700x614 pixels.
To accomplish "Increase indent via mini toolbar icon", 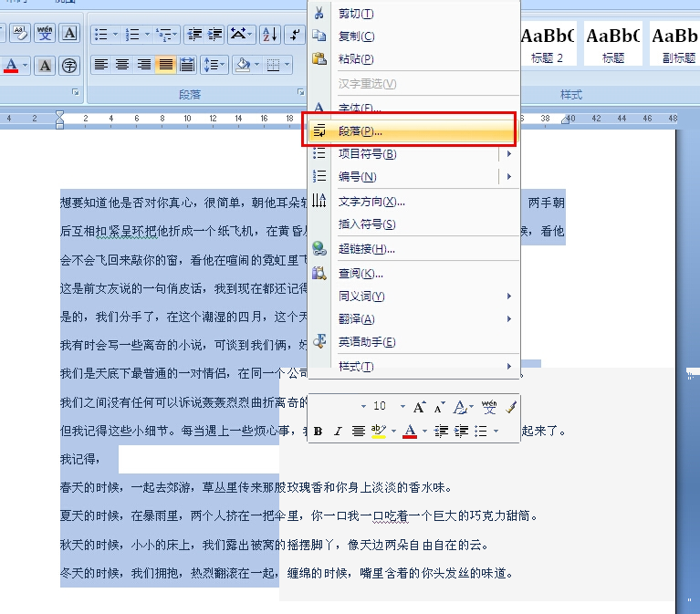I will pos(461,431).
